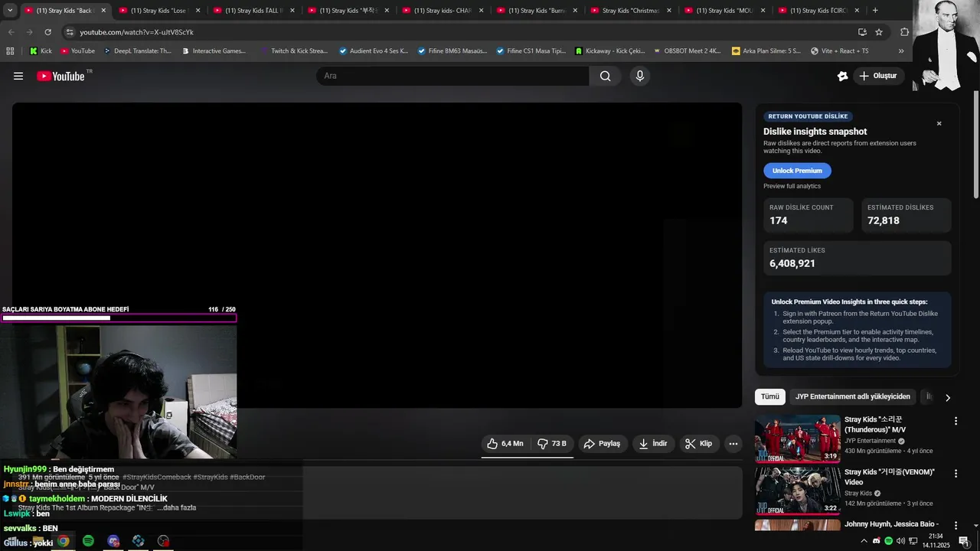Bookmark this page with star icon

879,32
